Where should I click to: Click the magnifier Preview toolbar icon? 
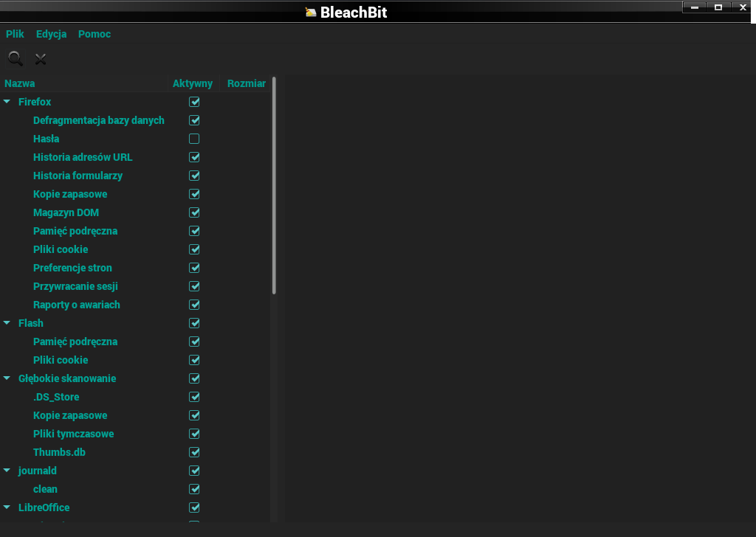15,59
